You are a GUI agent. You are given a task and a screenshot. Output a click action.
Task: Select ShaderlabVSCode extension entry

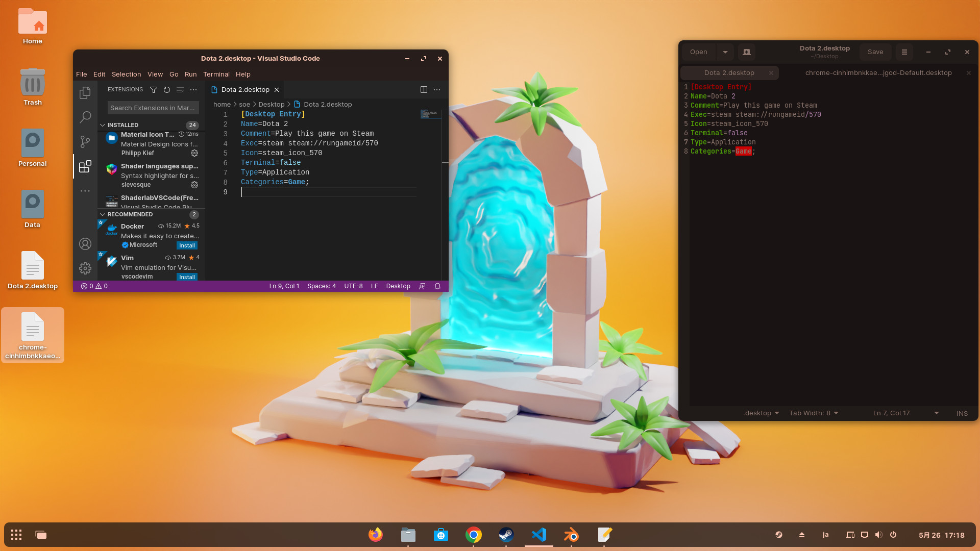coord(151,201)
